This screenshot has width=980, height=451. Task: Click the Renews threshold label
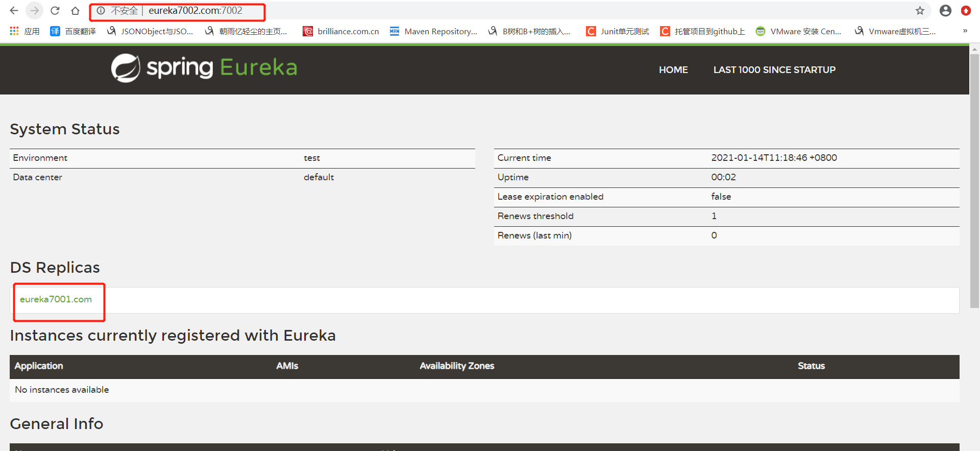(x=535, y=216)
